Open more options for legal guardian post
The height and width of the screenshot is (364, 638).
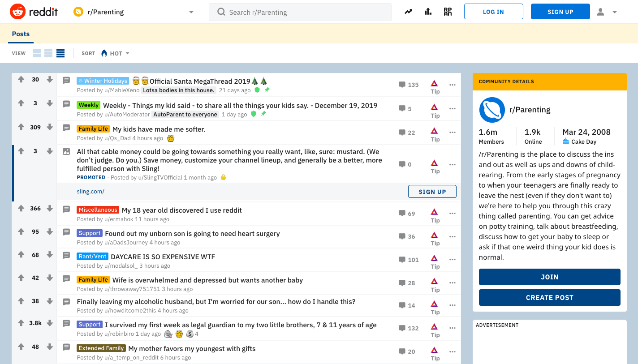pos(453,328)
